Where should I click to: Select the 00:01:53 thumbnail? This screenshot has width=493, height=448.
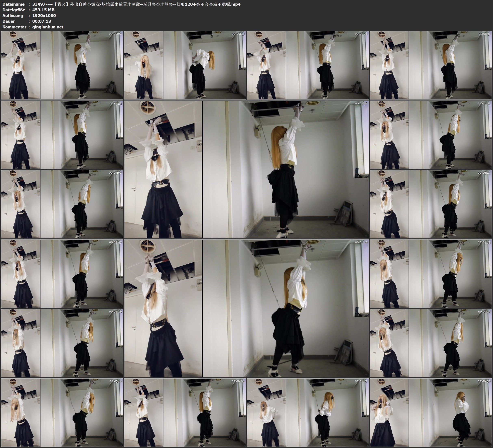point(62,135)
